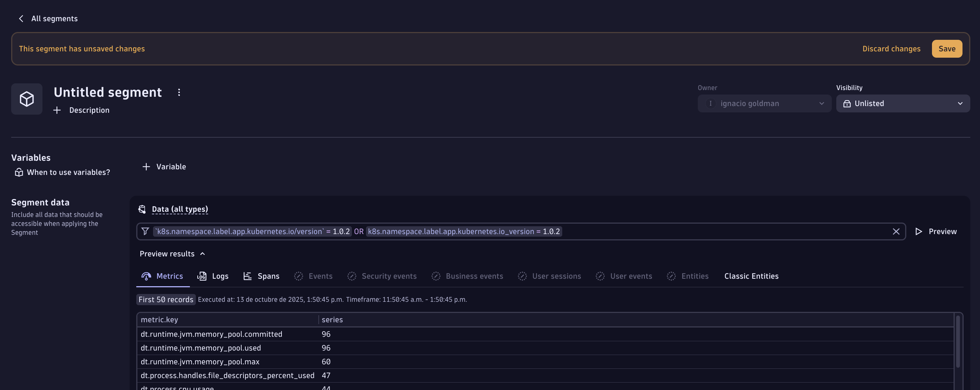
Task: Click the results table vertical scrollbar
Action: (x=958, y=342)
